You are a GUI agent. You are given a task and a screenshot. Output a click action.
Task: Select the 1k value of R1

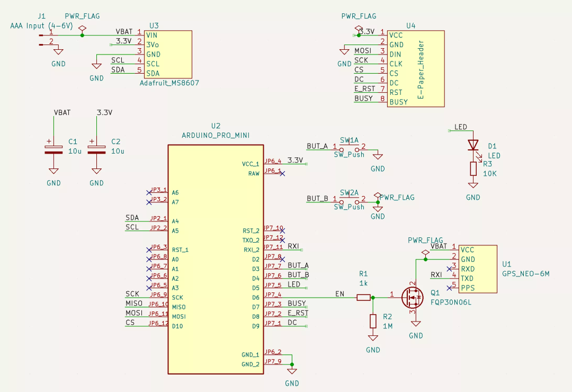pos(363,283)
